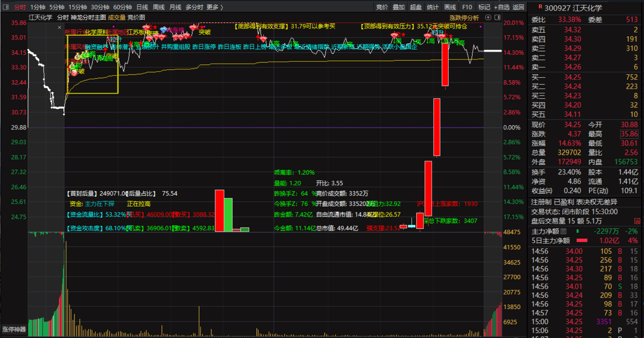Click the 返回 back button
The height and width of the screenshot is (338, 644).
pyautogui.click(x=518, y=7)
